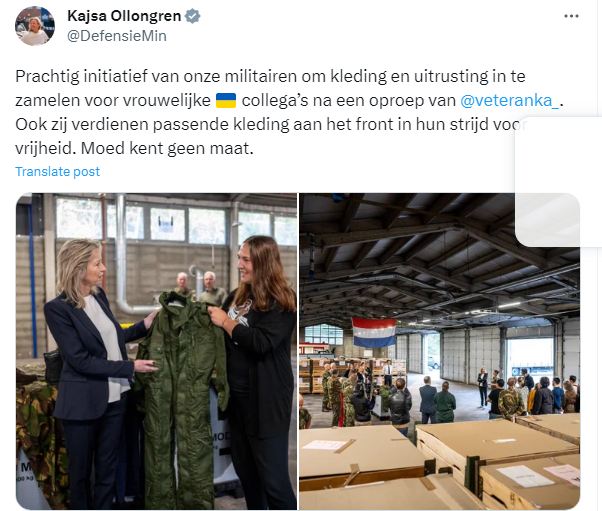Click the windows at the top of the left photo

point(177,219)
